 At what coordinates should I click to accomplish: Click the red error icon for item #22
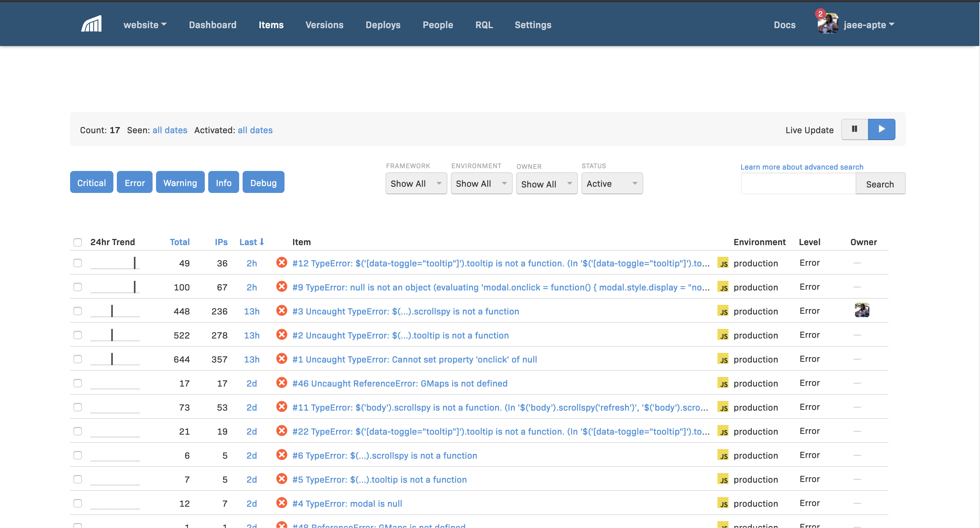tap(281, 430)
